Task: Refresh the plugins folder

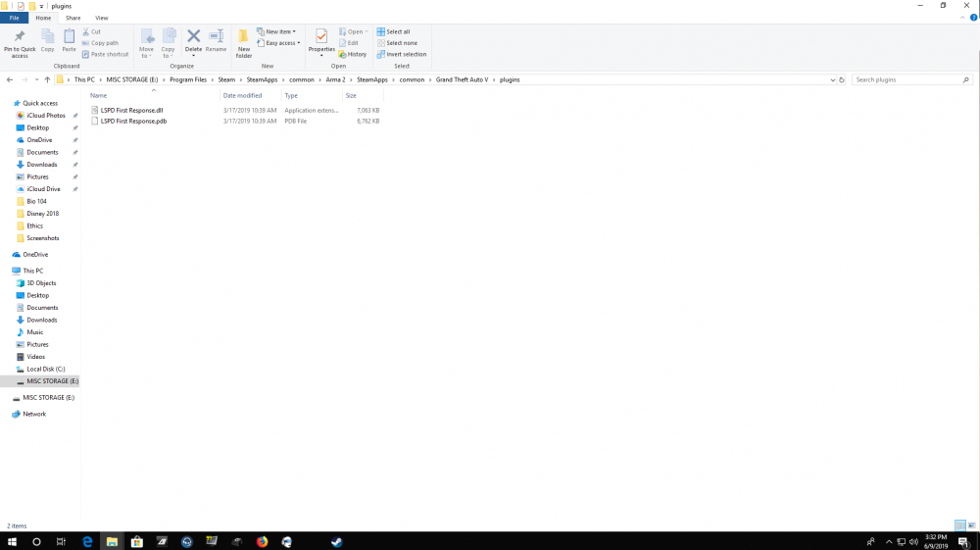Action: [x=842, y=80]
